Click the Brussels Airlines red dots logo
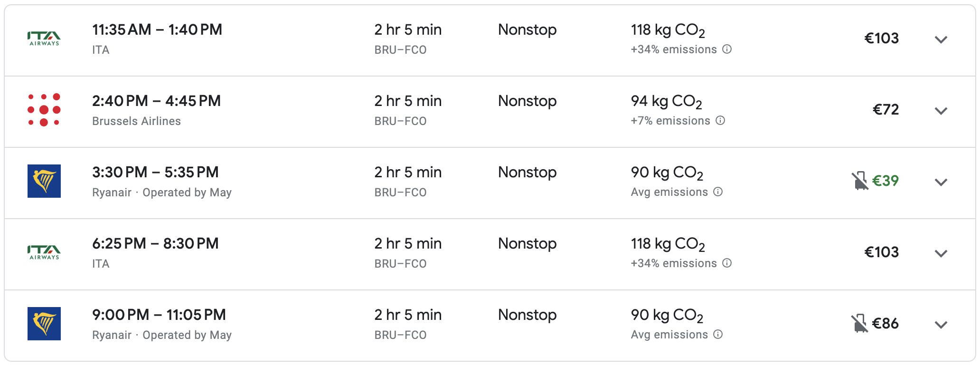 pyautogui.click(x=44, y=110)
